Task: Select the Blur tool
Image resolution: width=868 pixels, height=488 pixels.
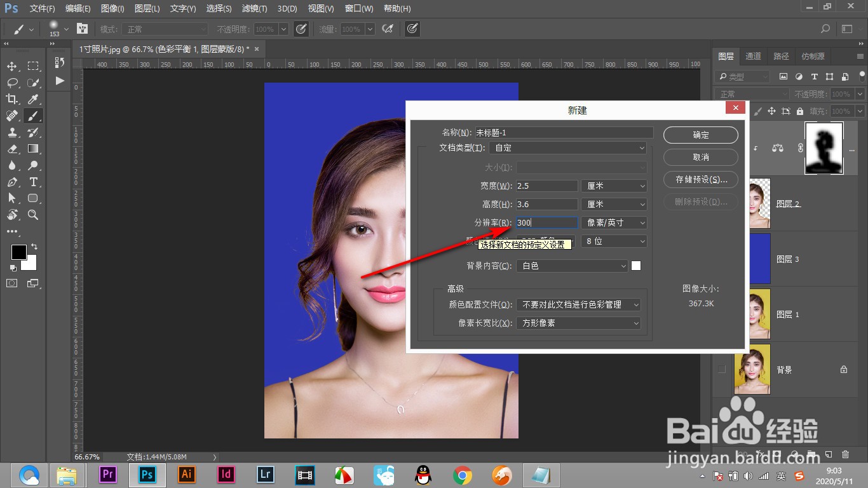Action: click(x=12, y=165)
